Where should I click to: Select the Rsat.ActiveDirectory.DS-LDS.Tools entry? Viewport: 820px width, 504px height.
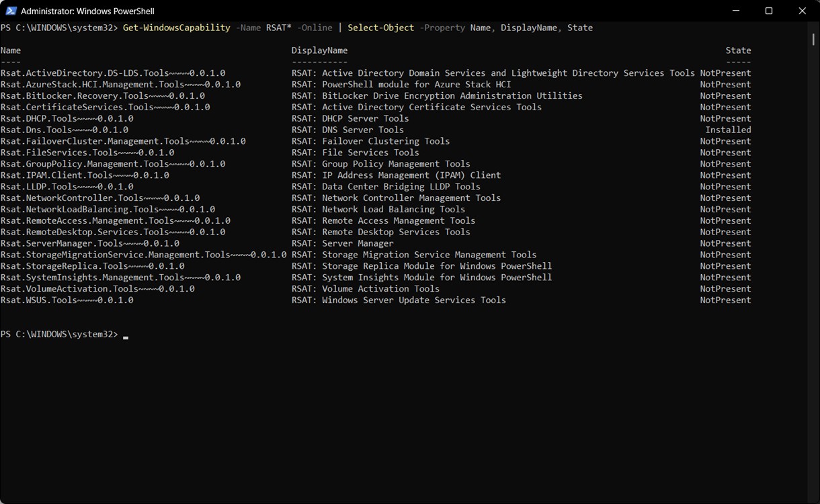tap(113, 73)
